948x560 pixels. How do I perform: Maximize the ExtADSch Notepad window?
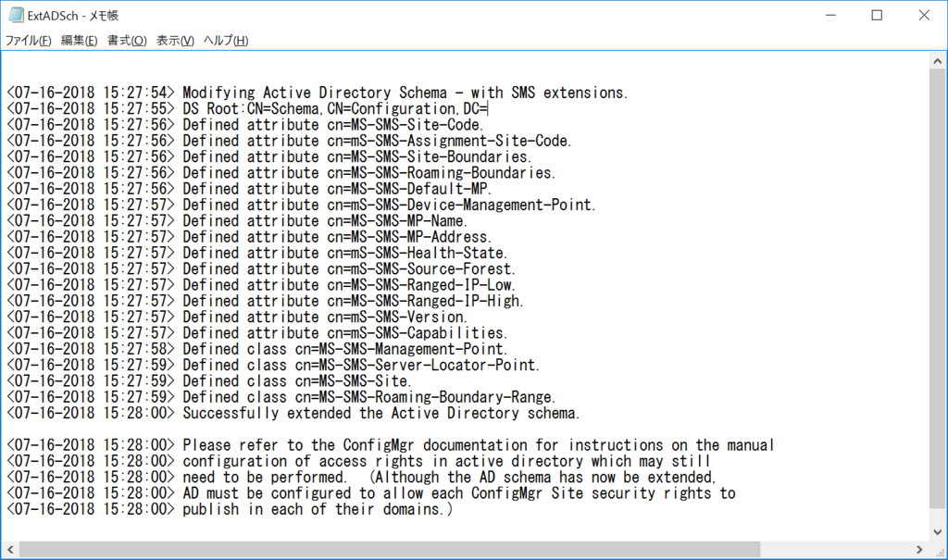click(878, 15)
